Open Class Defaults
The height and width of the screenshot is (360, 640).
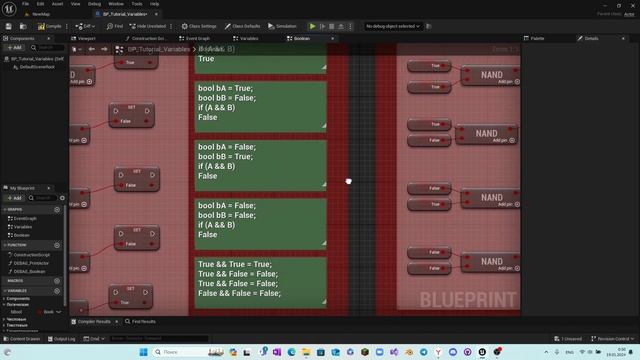click(x=242, y=26)
